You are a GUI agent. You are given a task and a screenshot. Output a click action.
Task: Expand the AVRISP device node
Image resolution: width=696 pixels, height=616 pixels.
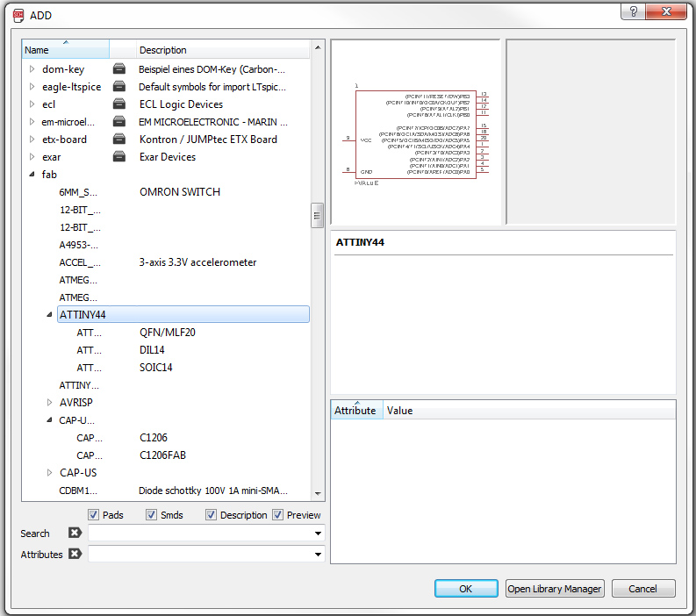[49, 403]
